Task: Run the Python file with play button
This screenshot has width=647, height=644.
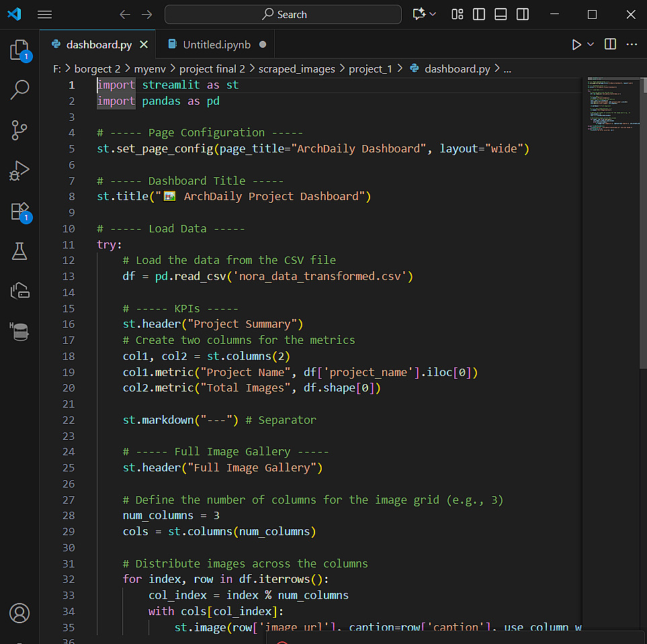Action: pos(576,44)
